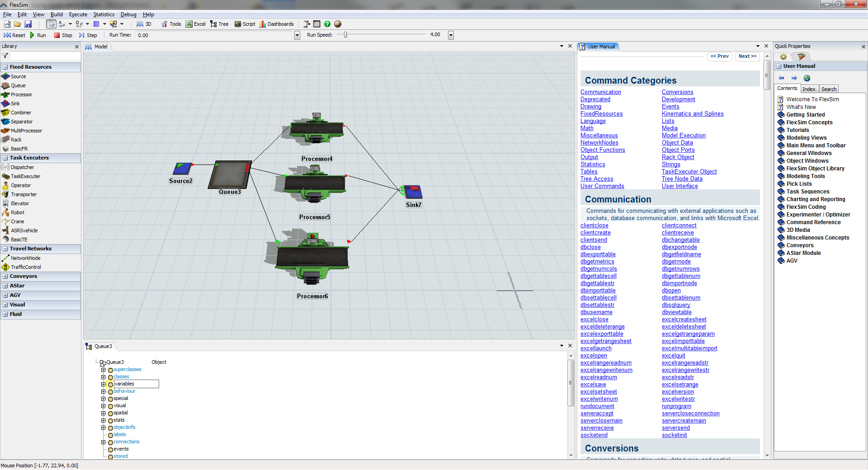
Task: Collapse the Task Executers library section
Action: [5, 158]
